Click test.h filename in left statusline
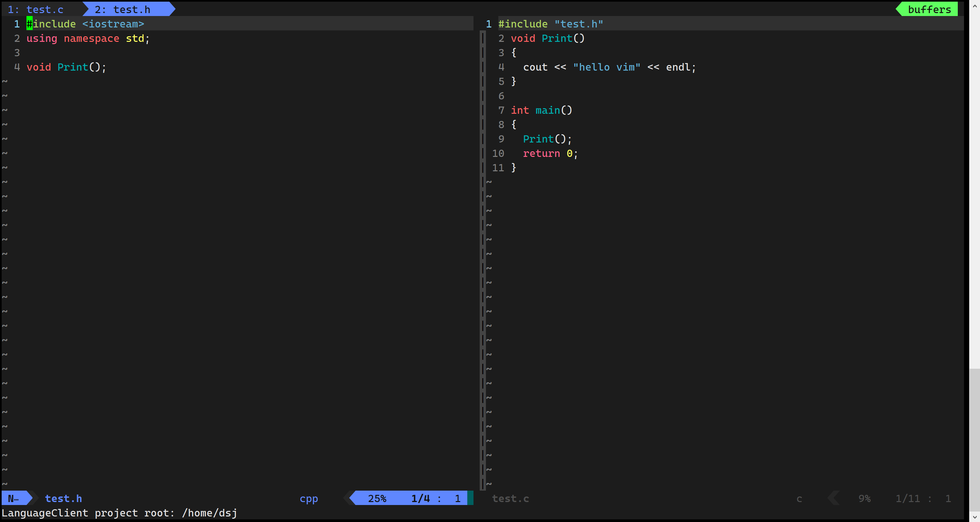 (63, 498)
